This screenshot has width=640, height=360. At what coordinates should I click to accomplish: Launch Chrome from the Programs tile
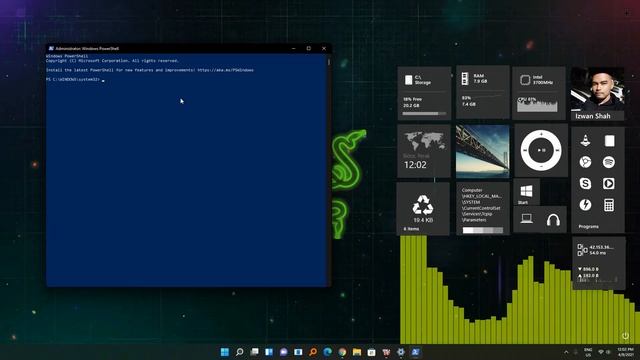coord(585,162)
